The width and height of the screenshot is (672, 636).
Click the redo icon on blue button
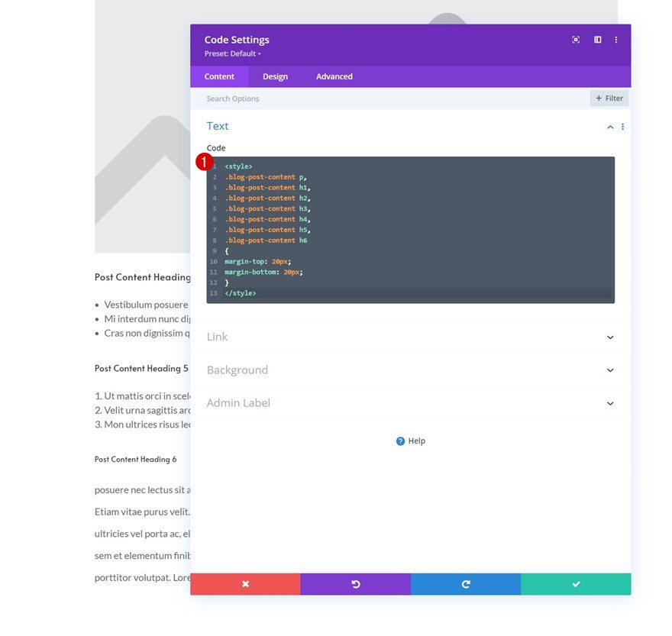point(465,583)
